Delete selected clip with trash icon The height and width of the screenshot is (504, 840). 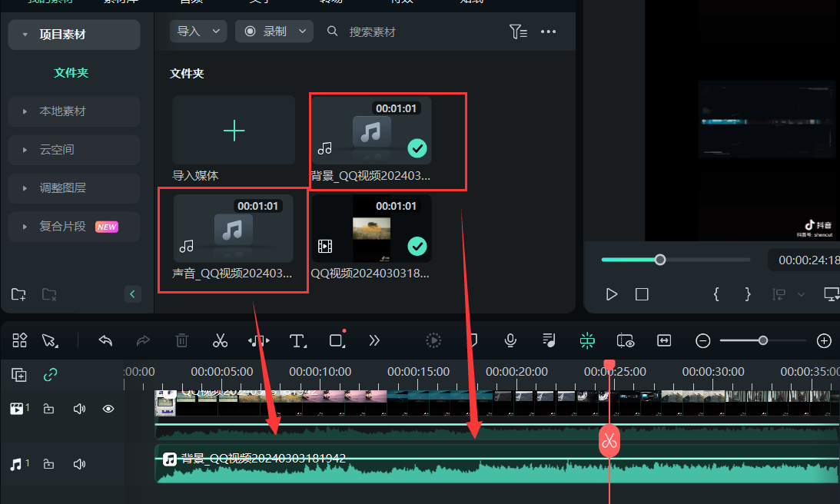[181, 340]
